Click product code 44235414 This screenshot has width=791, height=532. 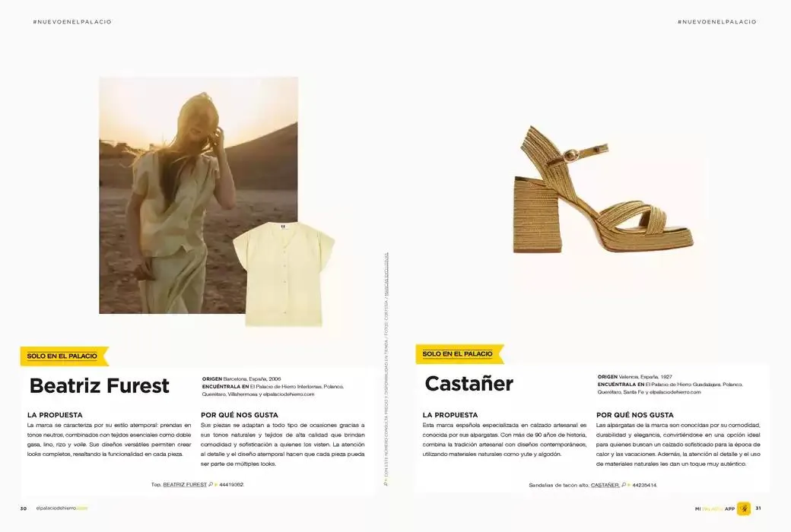pyautogui.click(x=644, y=485)
